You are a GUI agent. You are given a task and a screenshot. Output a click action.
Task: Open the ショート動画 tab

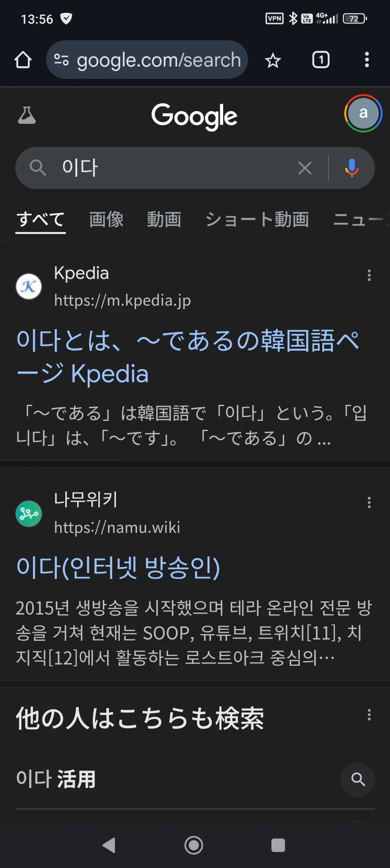pos(257,220)
